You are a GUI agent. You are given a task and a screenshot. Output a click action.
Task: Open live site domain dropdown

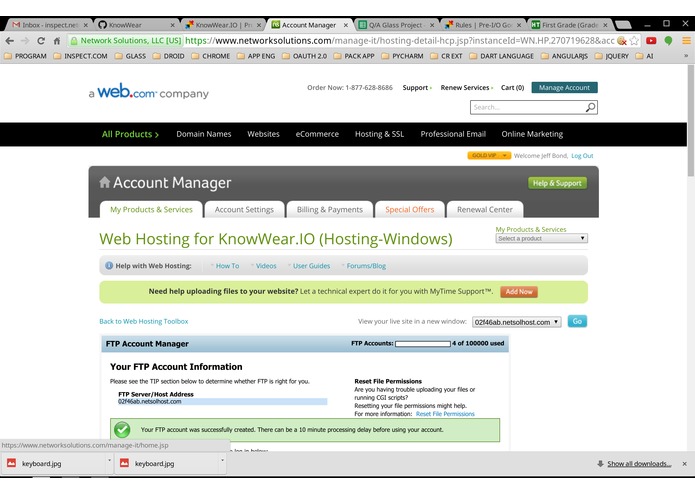(516, 322)
